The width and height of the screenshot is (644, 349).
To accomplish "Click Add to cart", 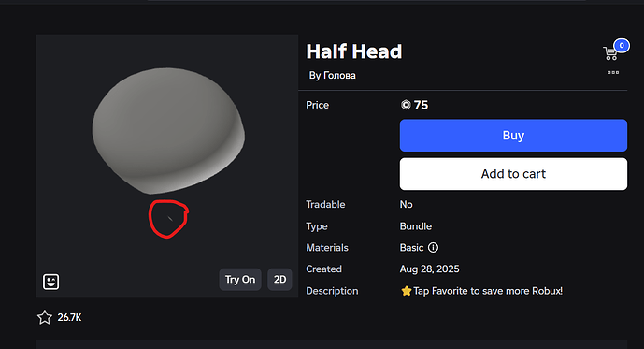I will [x=513, y=174].
